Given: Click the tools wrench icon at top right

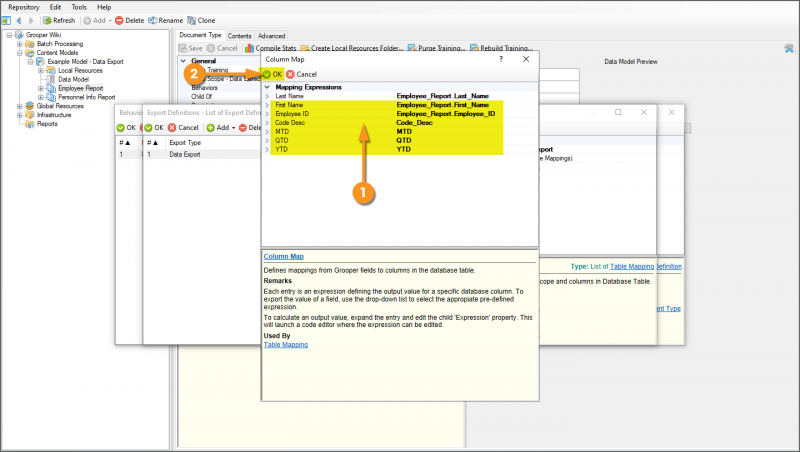Looking at the screenshot, I should pyautogui.click(x=789, y=48).
